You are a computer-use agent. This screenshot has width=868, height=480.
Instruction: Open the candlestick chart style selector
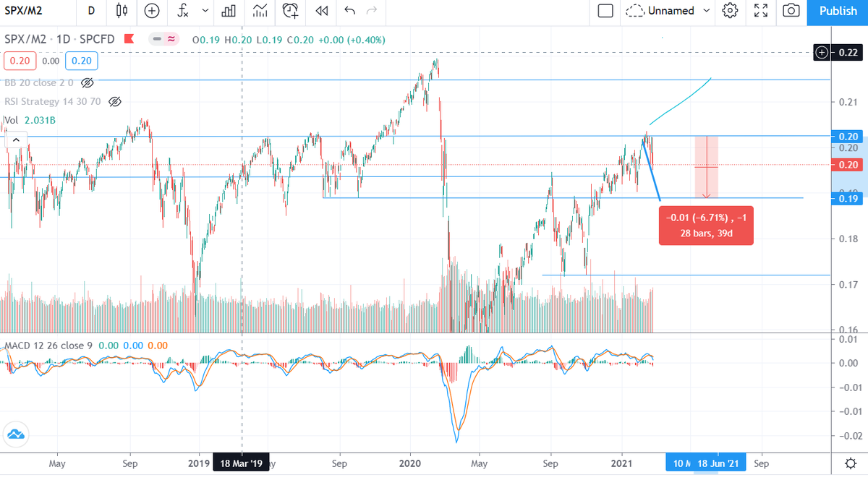pyautogui.click(x=122, y=11)
